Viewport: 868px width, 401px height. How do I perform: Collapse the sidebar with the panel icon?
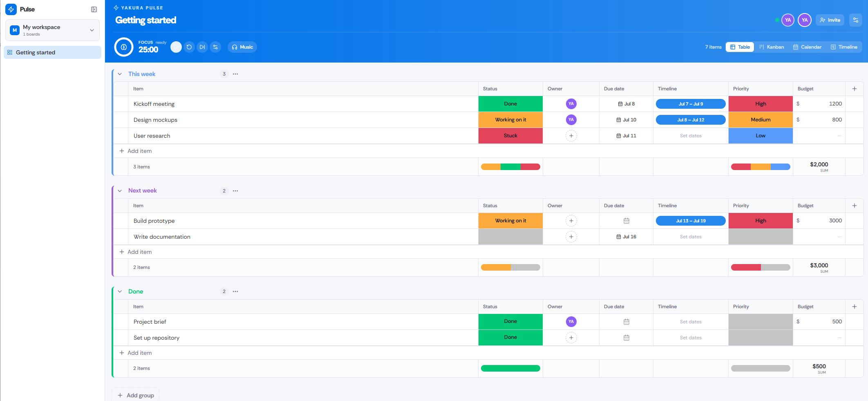pos(94,9)
